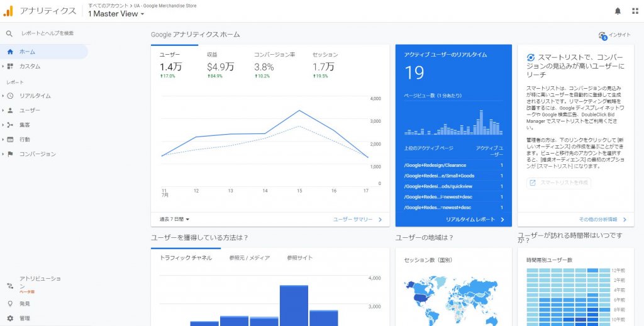Click the tallest bar in traffic channel chart
Screen dimensions: 644x326
click(294, 305)
